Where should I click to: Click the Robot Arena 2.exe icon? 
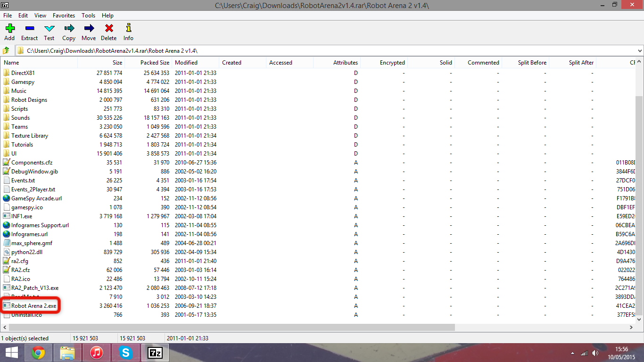tap(6, 306)
